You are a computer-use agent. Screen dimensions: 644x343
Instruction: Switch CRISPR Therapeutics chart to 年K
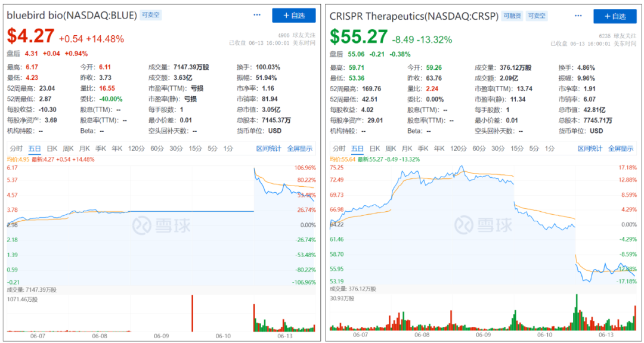click(x=439, y=149)
